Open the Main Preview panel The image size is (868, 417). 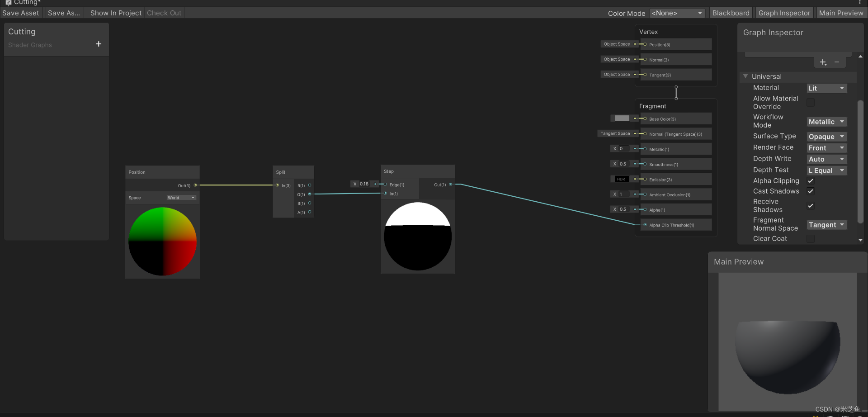(841, 13)
